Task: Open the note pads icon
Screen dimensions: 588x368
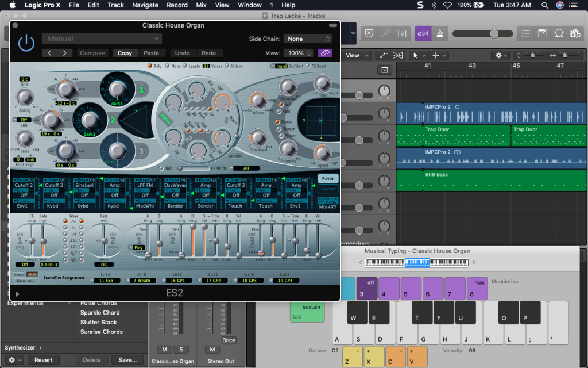Action: pos(542,33)
